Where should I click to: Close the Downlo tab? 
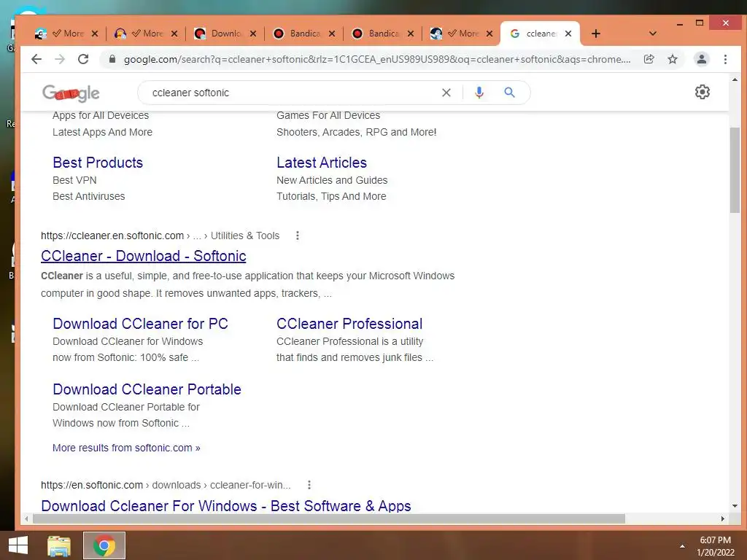(253, 34)
